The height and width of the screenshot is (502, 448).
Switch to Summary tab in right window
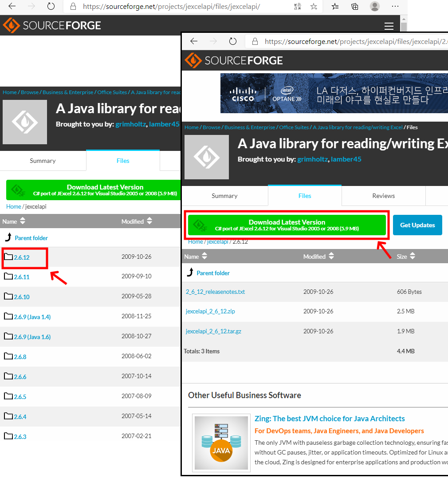click(x=224, y=196)
